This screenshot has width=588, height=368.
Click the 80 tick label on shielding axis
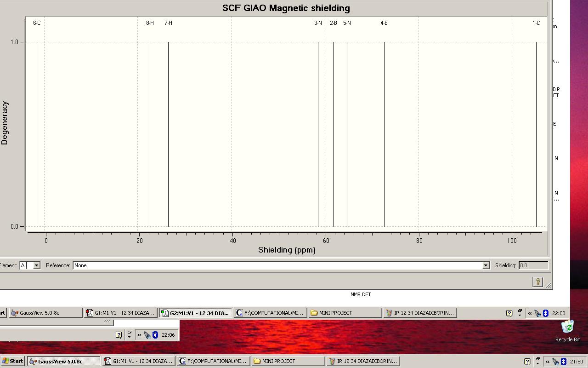click(x=419, y=241)
